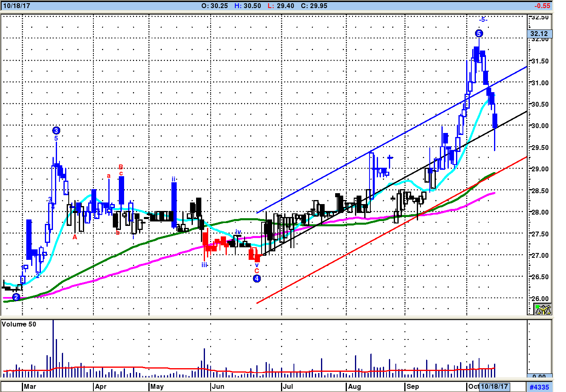Click the -0.55 price change value

point(542,6)
